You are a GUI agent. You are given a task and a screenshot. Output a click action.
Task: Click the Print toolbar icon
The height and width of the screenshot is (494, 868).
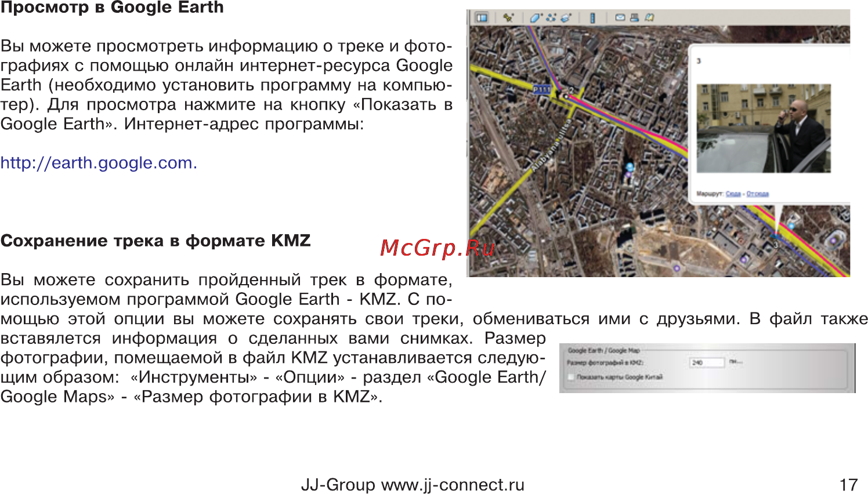[634, 17]
